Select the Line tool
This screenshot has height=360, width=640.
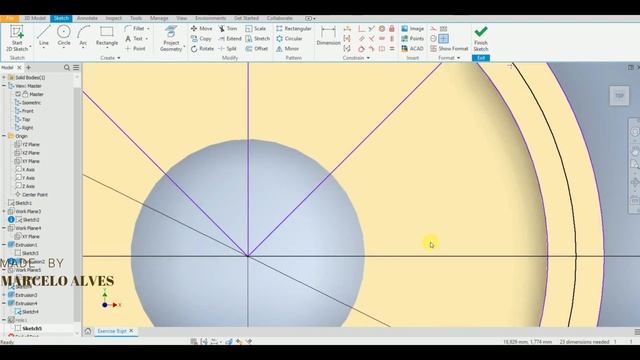[43, 36]
